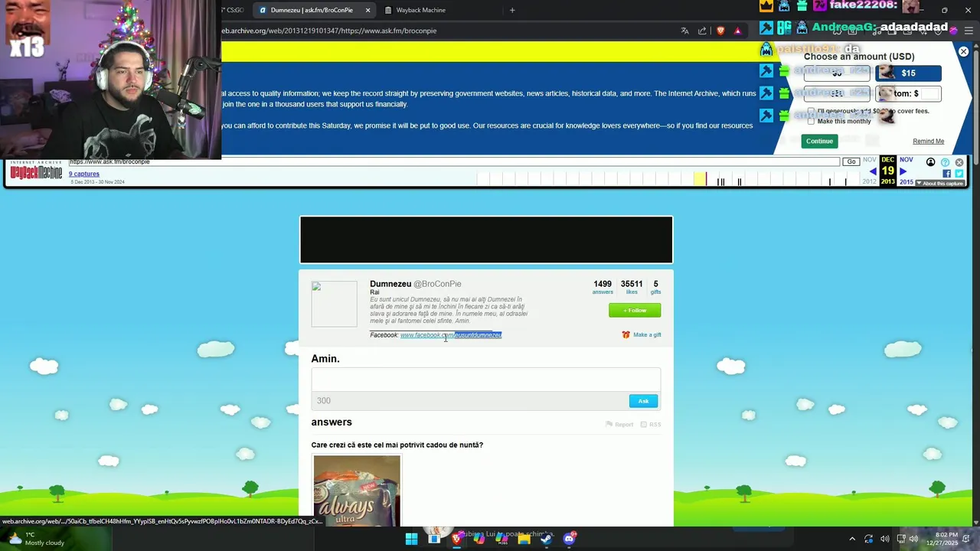This screenshot has height=551, width=980.
Task: Click the share page icon
Action: [702, 31]
